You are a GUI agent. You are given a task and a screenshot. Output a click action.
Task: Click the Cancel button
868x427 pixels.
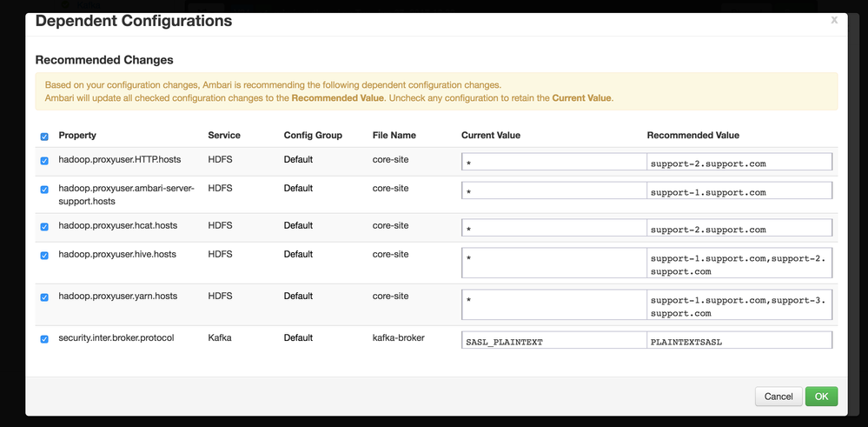point(779,397)
